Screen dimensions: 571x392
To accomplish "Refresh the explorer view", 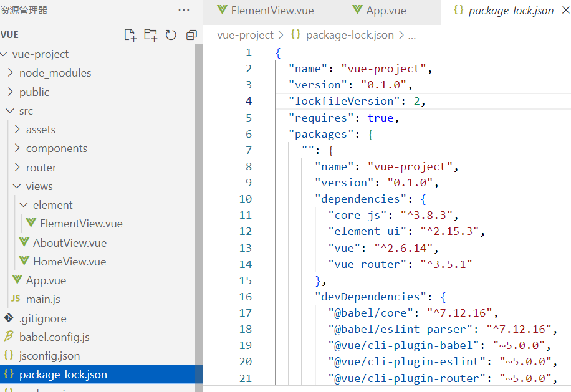I will coord(171,36).
